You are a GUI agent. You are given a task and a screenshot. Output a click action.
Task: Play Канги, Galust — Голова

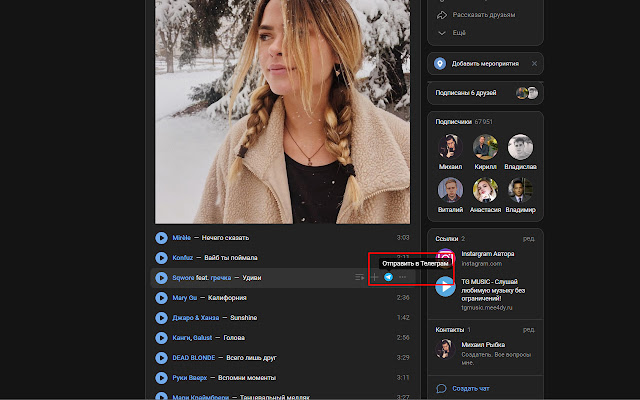point(161,338)
